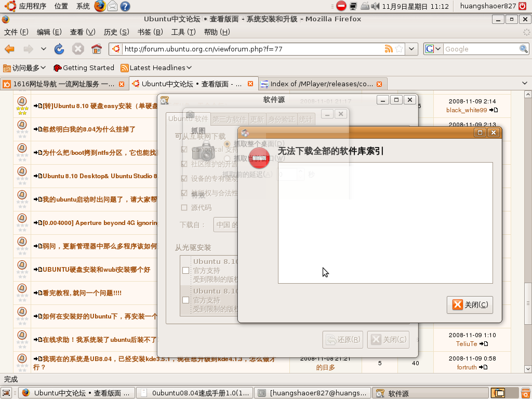The height and width of the screenshot is (399, 532).
Task: Close the Ubuntu中文论坛 tab
Action: point(250,84)
